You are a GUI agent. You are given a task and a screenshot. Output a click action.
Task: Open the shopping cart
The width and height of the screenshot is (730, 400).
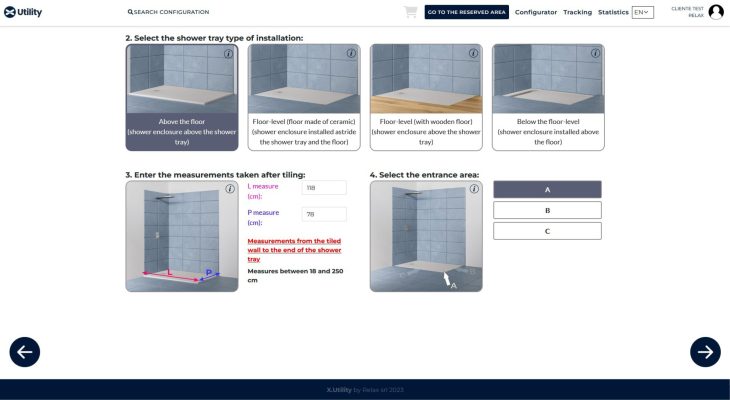click(x=410, y=12)
